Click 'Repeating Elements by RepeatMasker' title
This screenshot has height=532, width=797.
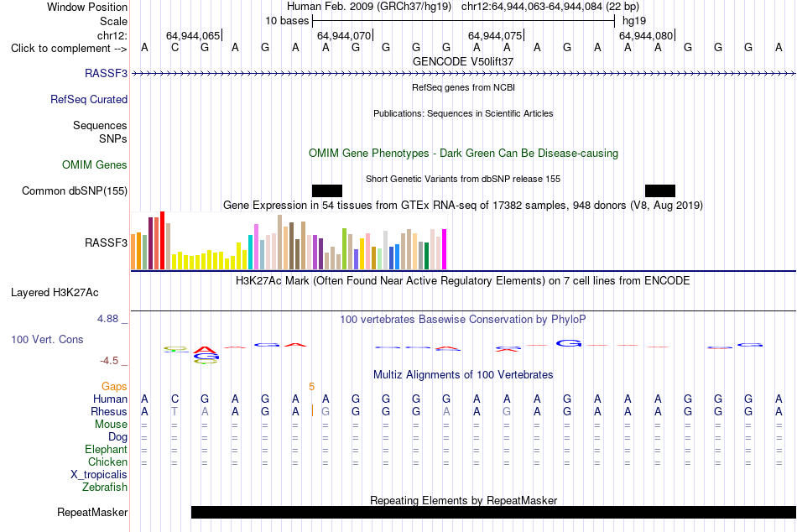tap(463, 500)
